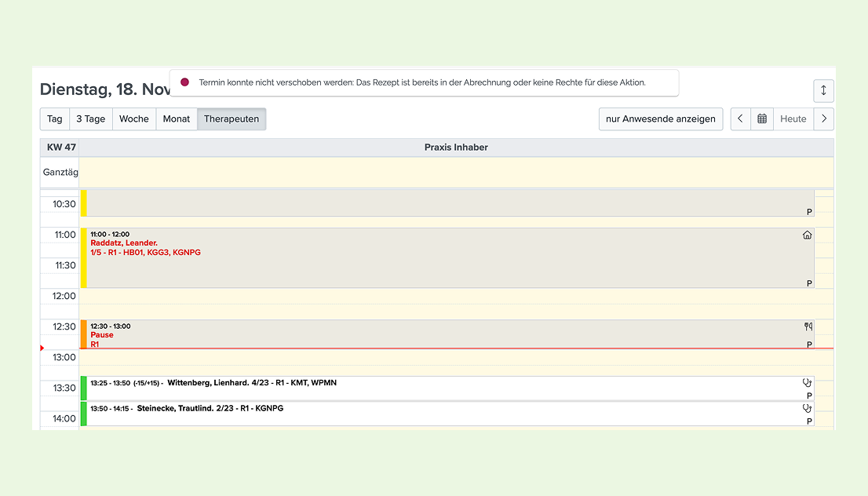This screenshot has width=868, height=496.
Task: Select the Woche view
Action: [134, 119]
